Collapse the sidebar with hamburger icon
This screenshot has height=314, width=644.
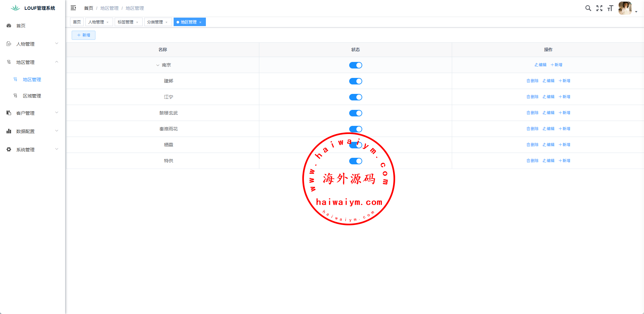pos(73,8)
